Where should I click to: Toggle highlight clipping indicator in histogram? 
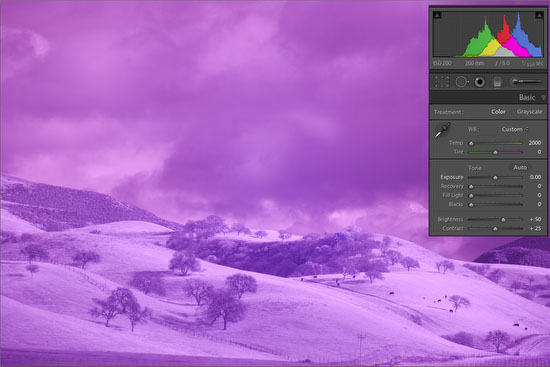pos(539,15)
